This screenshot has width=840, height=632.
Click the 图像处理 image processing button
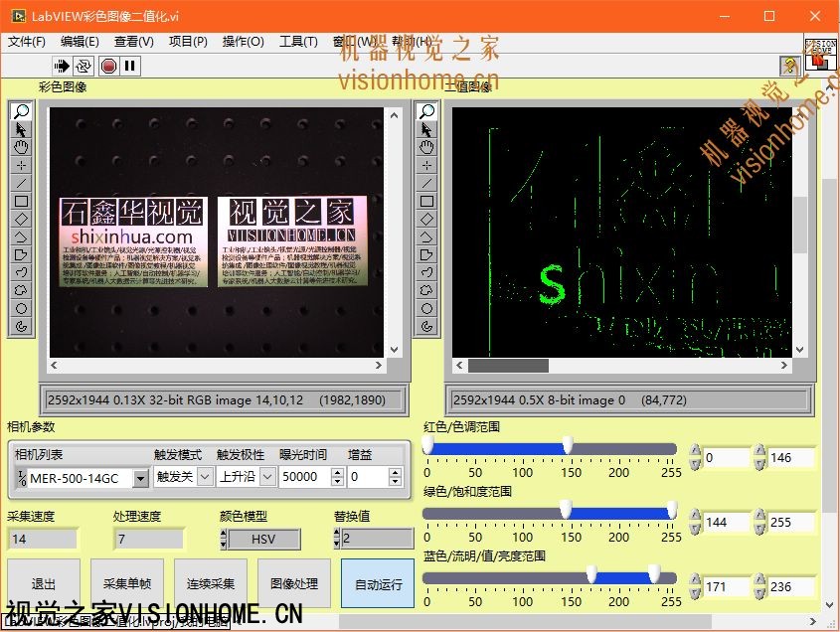coord(294,583)
